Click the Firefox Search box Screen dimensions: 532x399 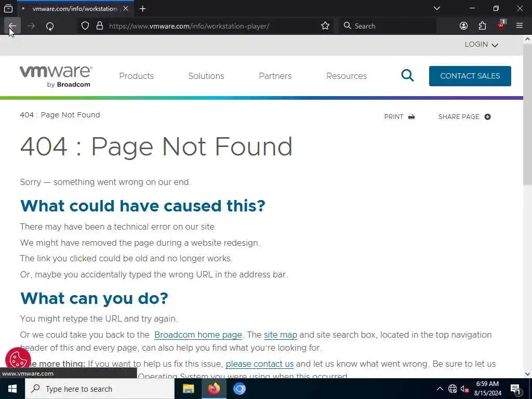pos(388,26)
